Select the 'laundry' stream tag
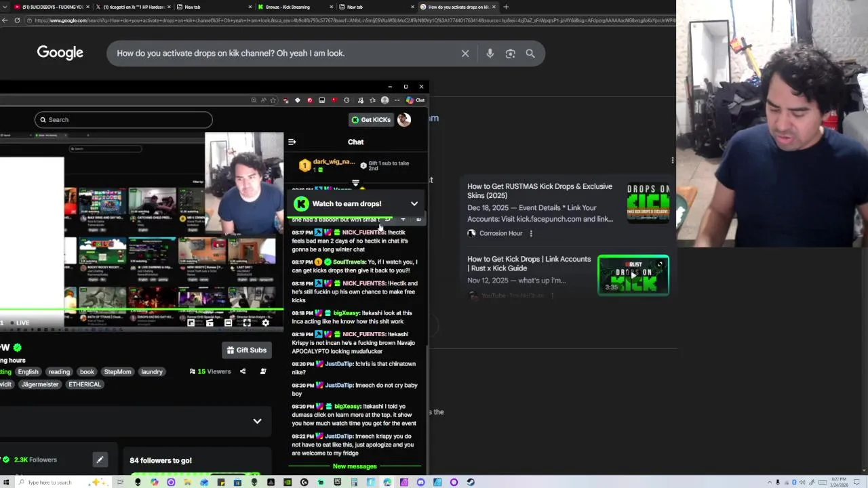 [x=152, y=372]
